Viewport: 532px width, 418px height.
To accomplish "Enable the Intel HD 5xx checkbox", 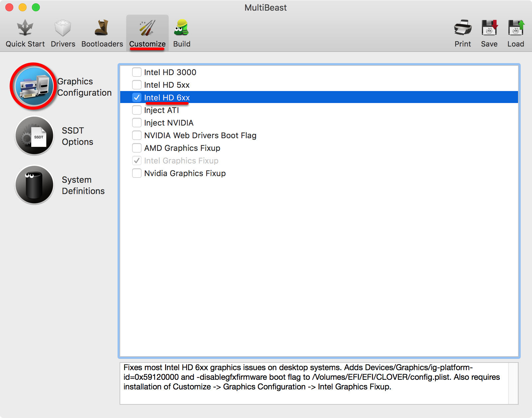I will [137, 85].
